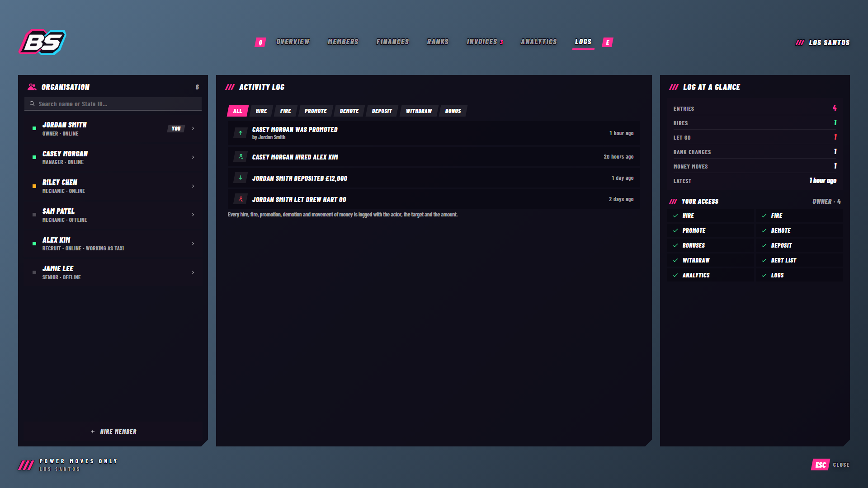Click the Organisation people icon
Viewport: 868px width, 488px height.
(32, 87)
